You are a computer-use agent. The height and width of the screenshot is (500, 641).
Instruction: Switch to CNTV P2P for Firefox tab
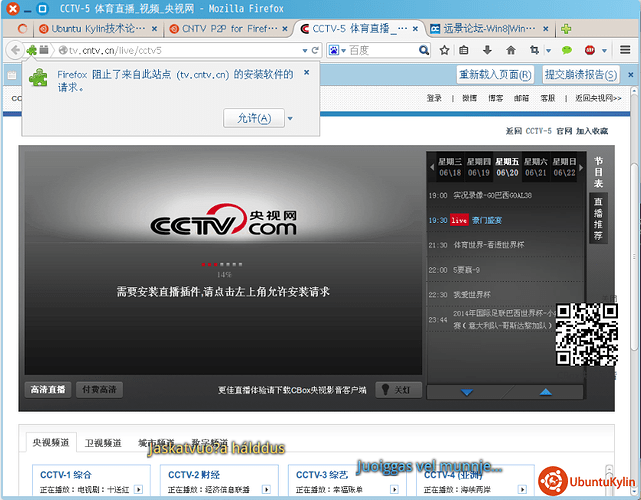[x=229, y=29]
